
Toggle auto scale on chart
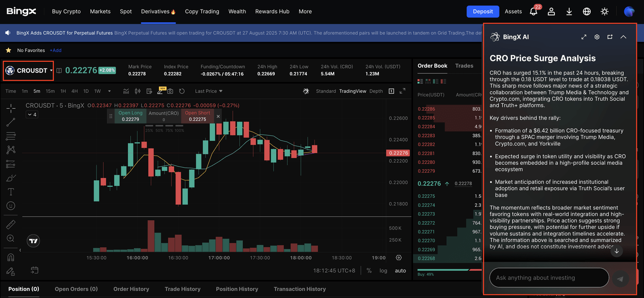[x=400, y=270]
